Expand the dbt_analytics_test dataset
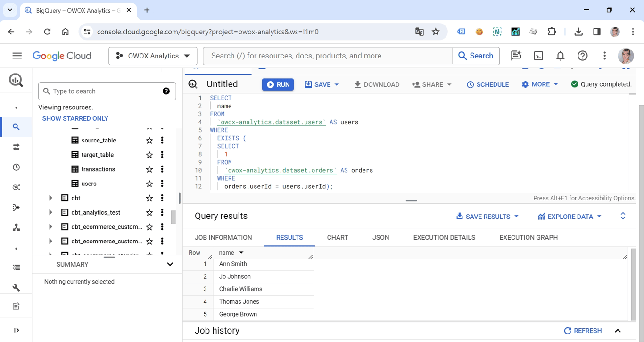 click(50, 212)
